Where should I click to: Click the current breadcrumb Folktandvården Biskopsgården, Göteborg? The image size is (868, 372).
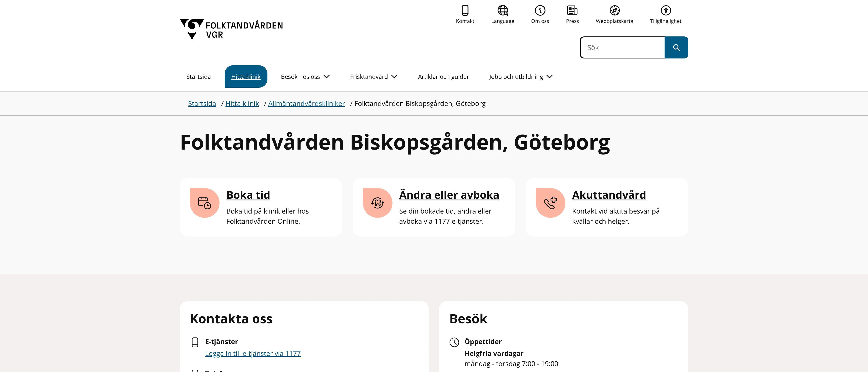click(x=420, y=104)
